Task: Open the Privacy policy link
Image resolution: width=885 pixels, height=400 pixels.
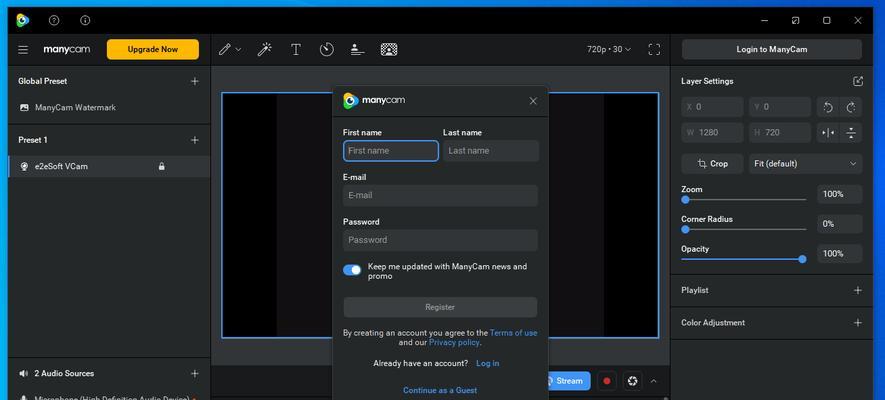Action: [454, 342]
